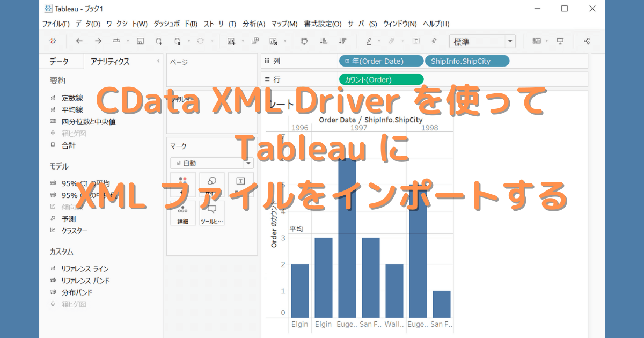Swap rows and columns using the toolbar icon
This screenshot has width=644, height=338.
click(x=304, y=41)
